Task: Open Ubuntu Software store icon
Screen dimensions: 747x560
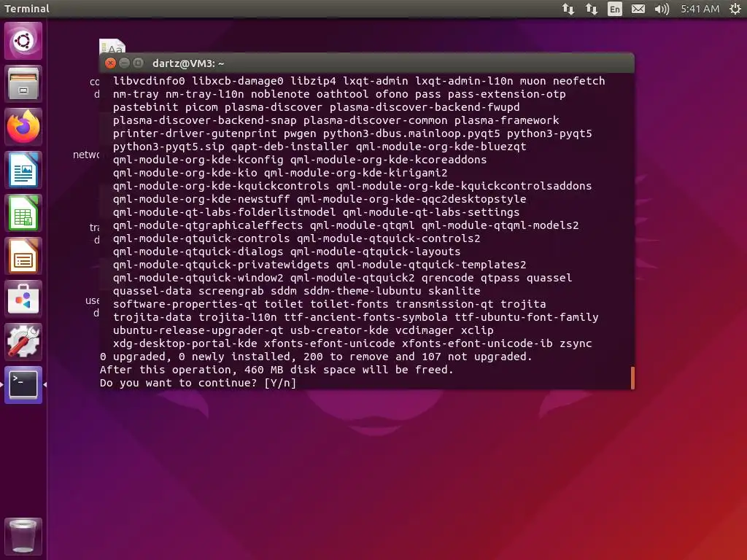Action: coord(23,299)
